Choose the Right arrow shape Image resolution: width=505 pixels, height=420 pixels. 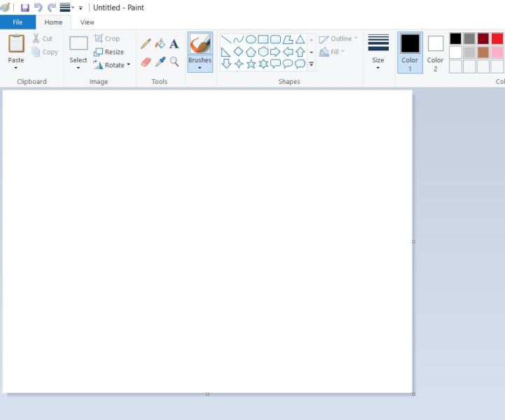click(x=275, y=52)
